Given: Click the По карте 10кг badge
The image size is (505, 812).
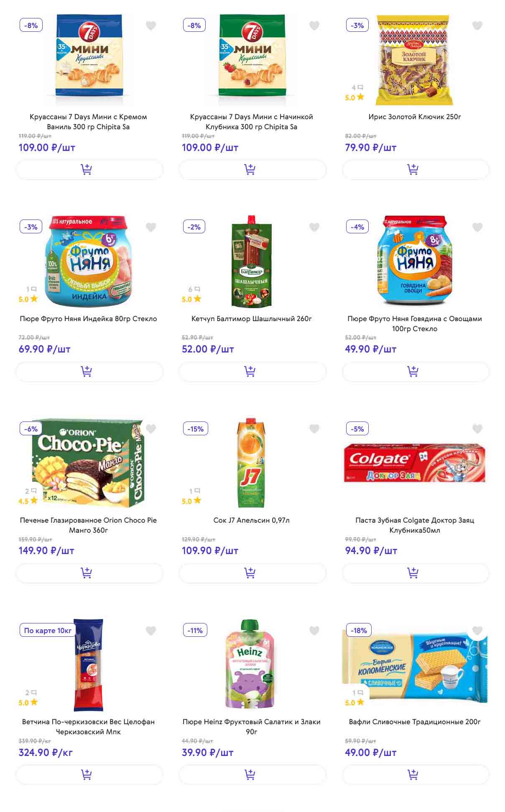Looking at the screenshot, I should (x=48, y=631).
